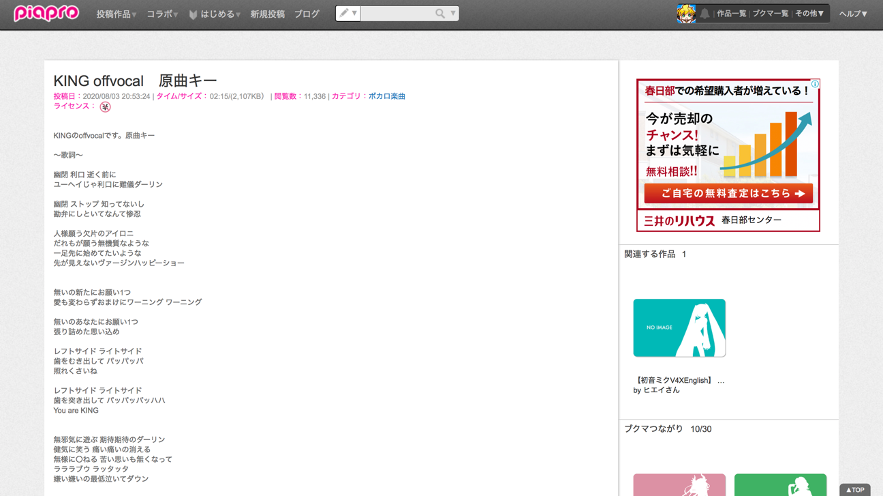
Task: Click the ボカロ楽曲 category link
Action: tap(386, 96)
